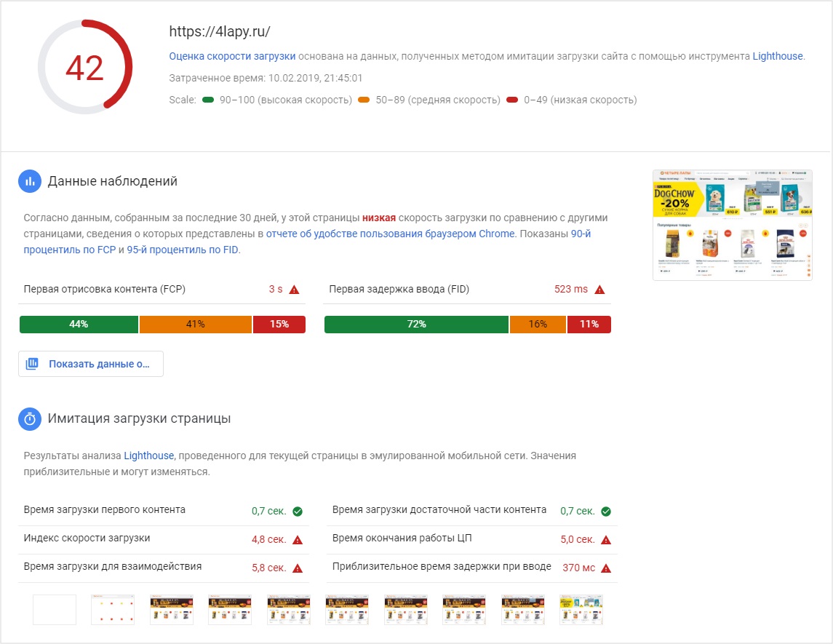Click the 'Показать данные о...' button
This screenshot has width=833, height=644.
point(91,364)
